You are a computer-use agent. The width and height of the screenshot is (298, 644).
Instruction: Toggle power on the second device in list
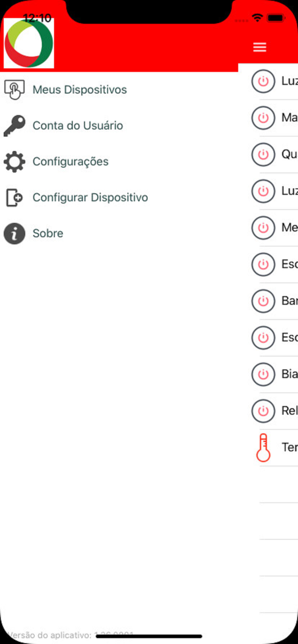[x=263, y=118]
